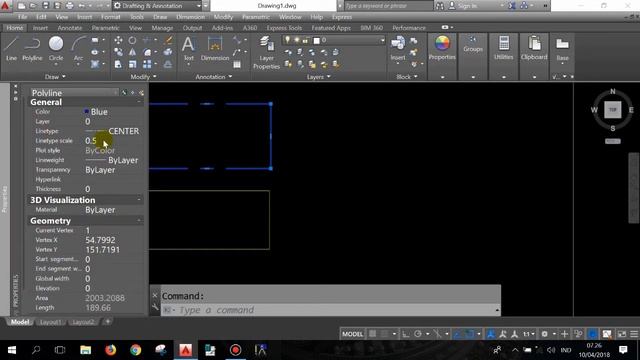Viewport: 640px width, 360px height.
Task: Select the Line tool in Draw panel
Action: click(11, 48)
